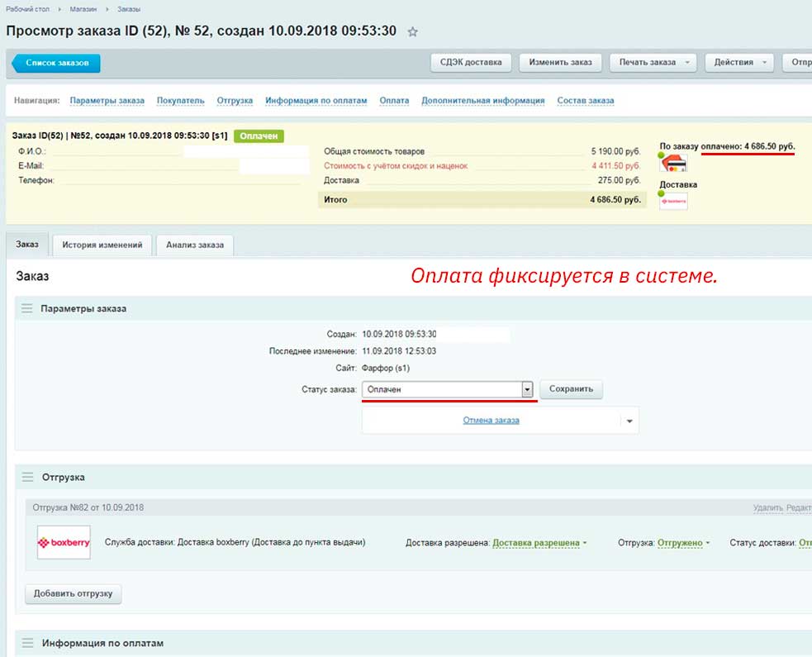Screen dimensions: 812x657
Task: Click Удалить link in shipment header
Action: click(768, 507)
